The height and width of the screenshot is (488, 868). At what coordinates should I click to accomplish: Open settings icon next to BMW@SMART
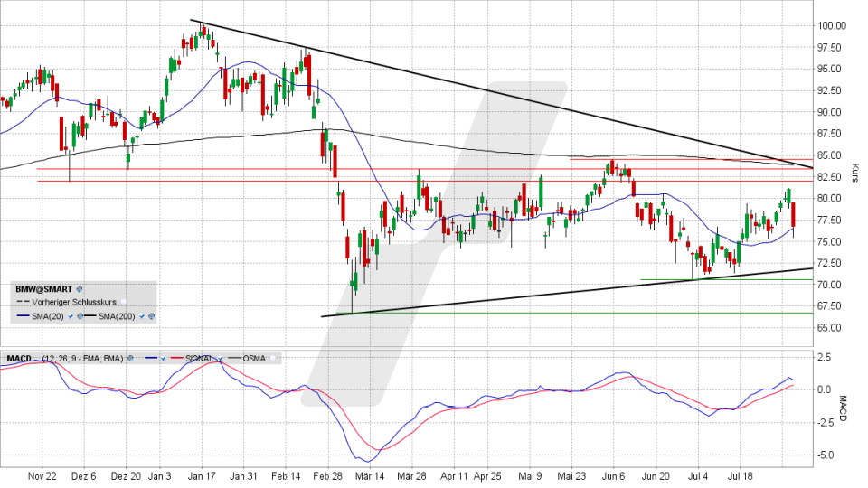pos(80,289)
